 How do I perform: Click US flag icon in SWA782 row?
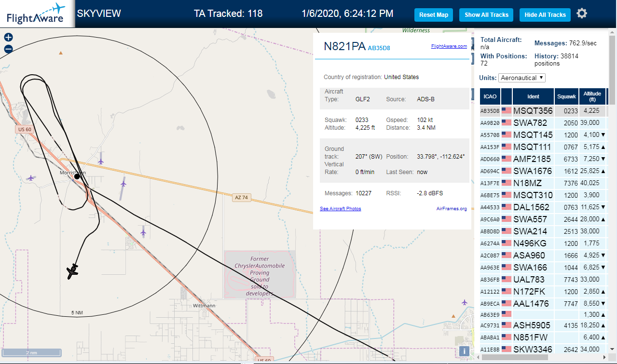coord(507,123)
